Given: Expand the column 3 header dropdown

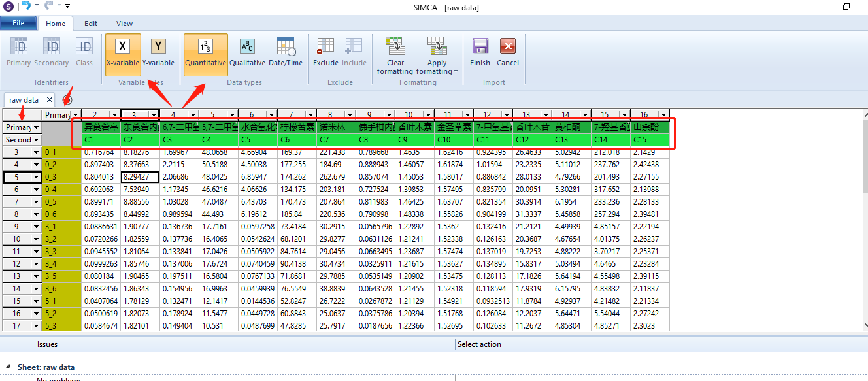Looking at the screenshot, I should [x=154, y=115].
